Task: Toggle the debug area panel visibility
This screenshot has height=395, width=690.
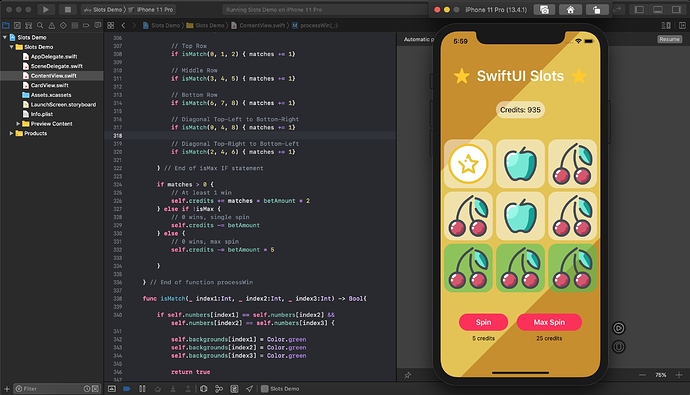Action: [x=658, y=9]
